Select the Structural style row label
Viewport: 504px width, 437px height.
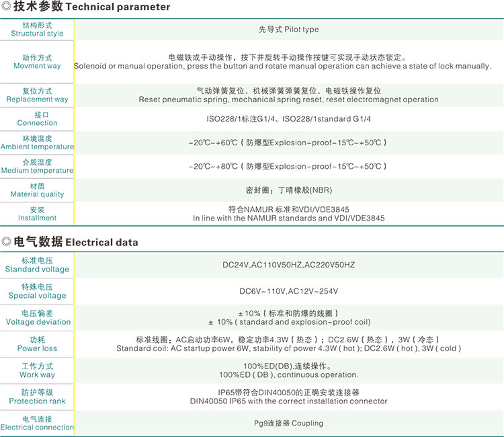[37, 30]
